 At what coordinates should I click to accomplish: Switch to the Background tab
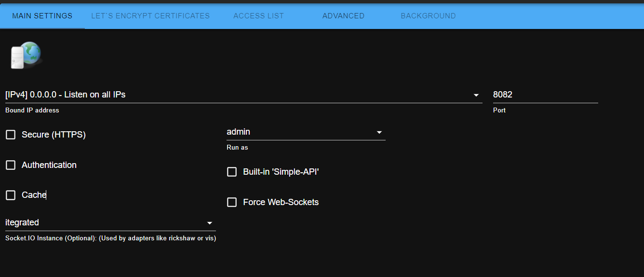tap(428, 15)
